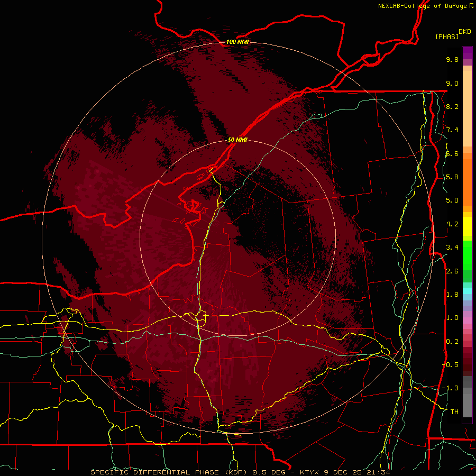
Task: Click the 5.0 scale label
Action: pos(452,200)
